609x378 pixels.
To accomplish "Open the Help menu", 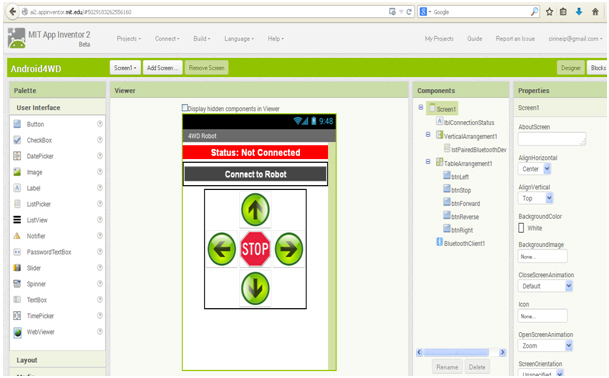I will tap(275, 39).
